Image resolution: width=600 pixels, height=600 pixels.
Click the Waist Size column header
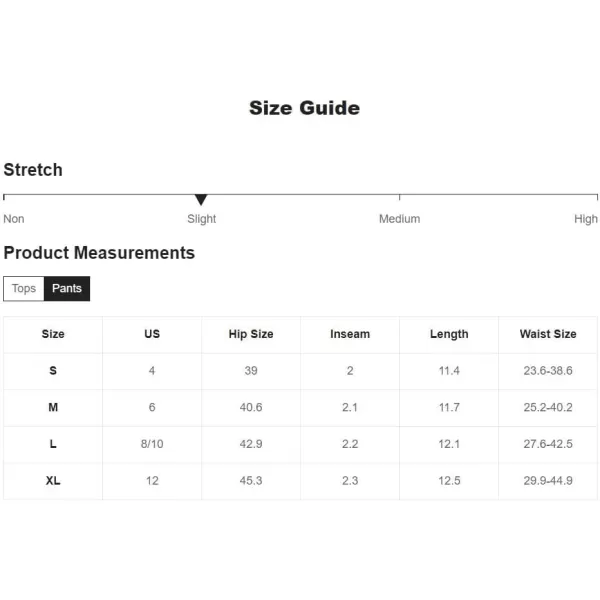click(x=548, y=334)
